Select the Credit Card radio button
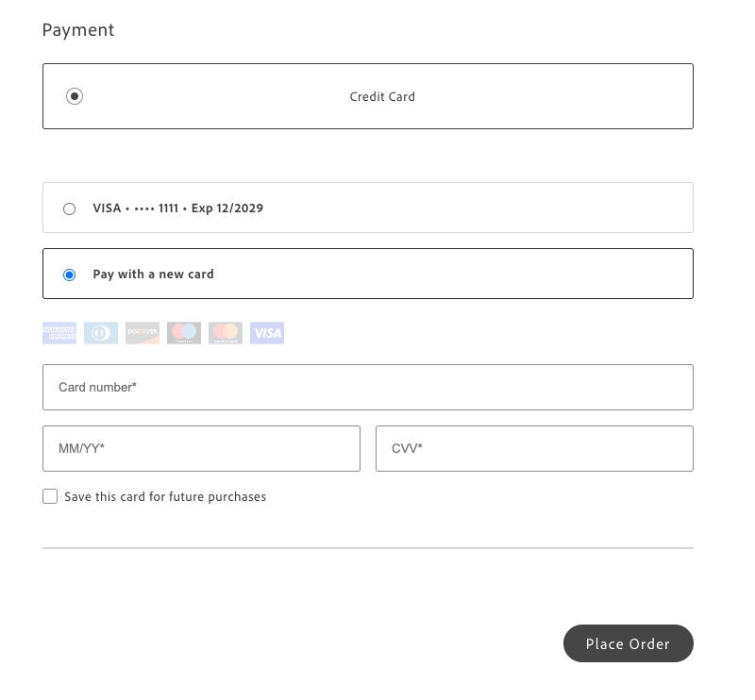 click(x=75, y=96)
